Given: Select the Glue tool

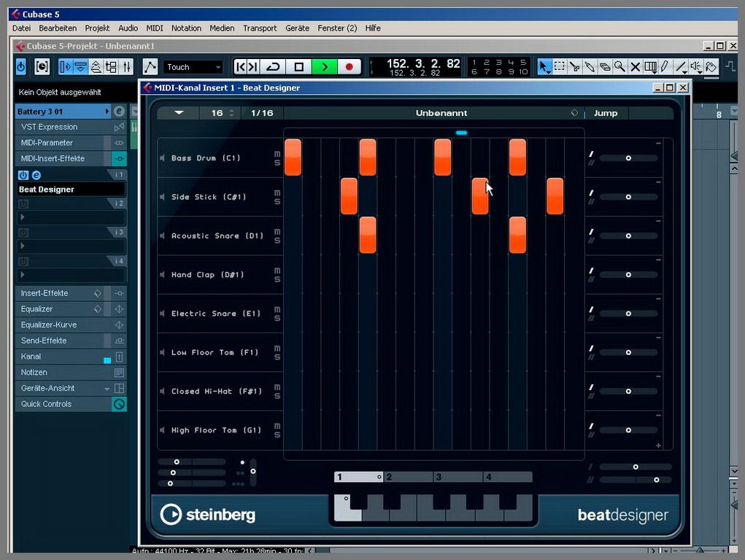Looking at the screenshot, I should pyautogui.click(x=590, y=67).
